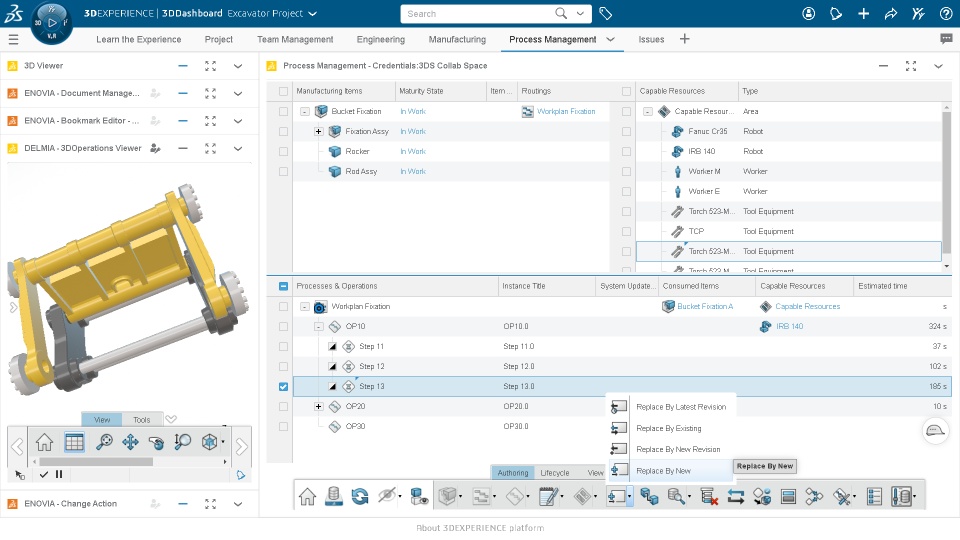Viewport: 960px width, 540px height.
Task: Toggle Processes & Operations header checkbox
Action: [283, 286]
